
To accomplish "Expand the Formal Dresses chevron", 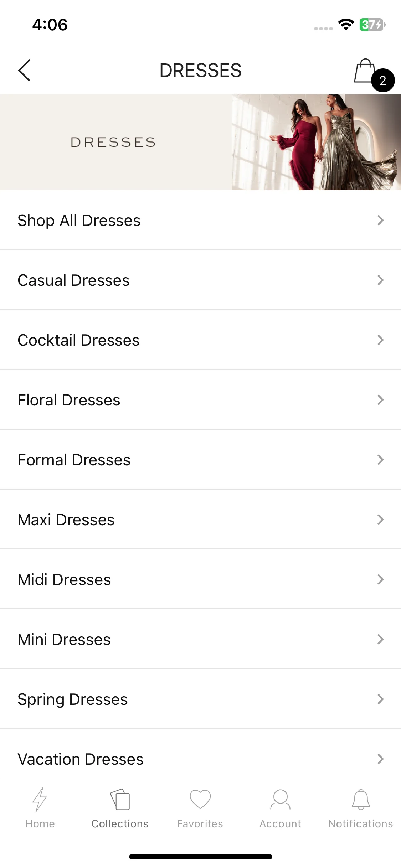I will pos(380,460).
